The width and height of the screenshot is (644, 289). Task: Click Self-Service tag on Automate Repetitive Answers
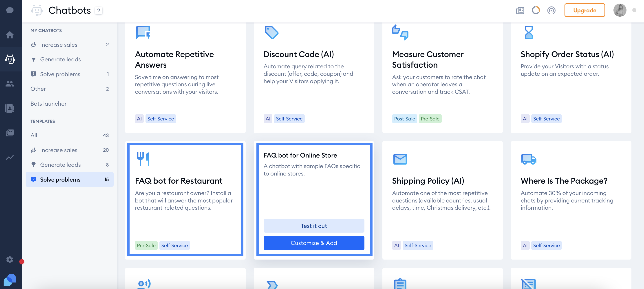pyautogui.click(x=161, y=119)
